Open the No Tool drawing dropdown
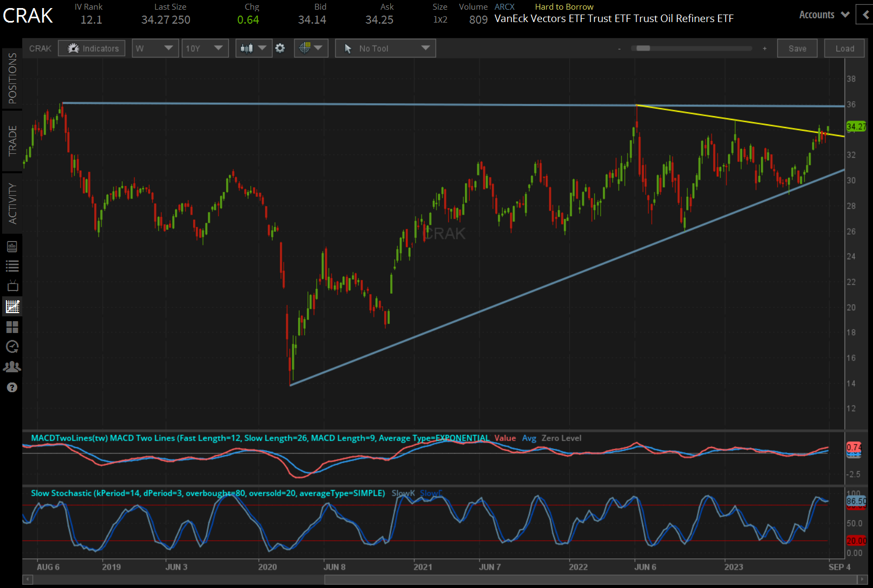 click(x=385, y=48)
